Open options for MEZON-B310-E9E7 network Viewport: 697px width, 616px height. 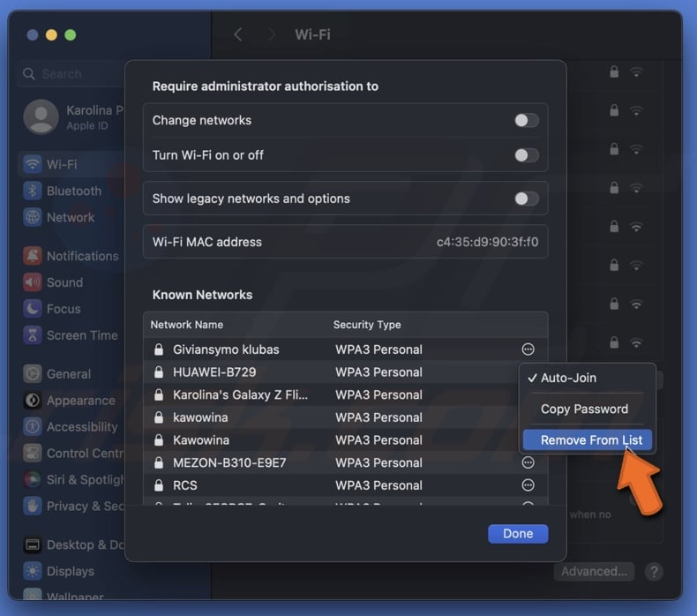[x=528, y=462]
